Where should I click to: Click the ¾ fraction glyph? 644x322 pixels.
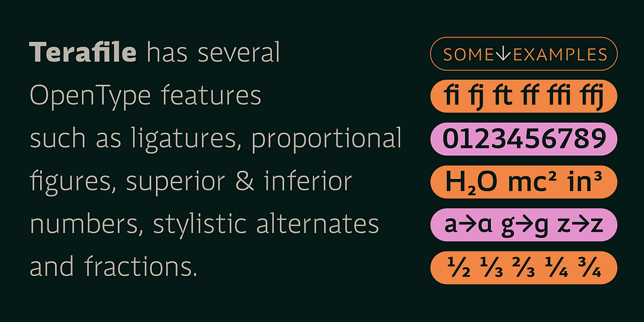coord(589,268)
